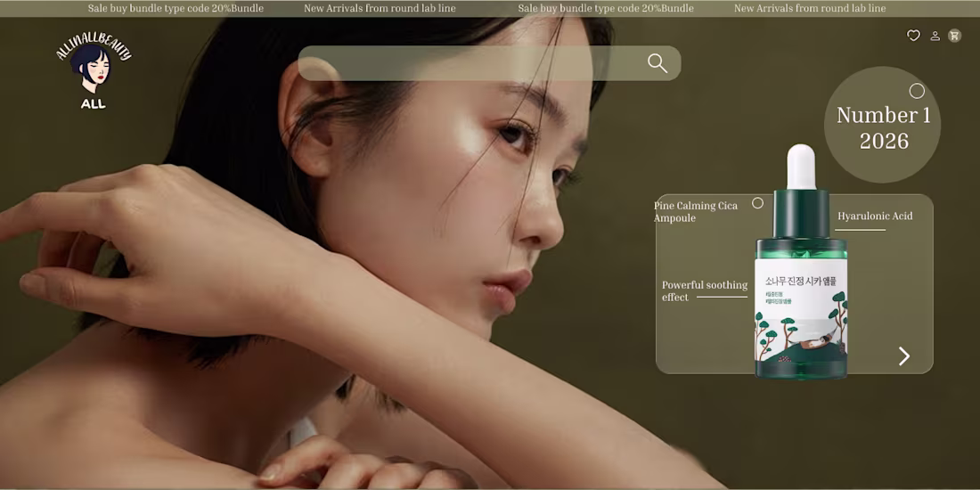Image resolution: width=980 pixels, height=490 pixels.
Task: Click the Powerful soothing effect label
Action: [705, 291]
